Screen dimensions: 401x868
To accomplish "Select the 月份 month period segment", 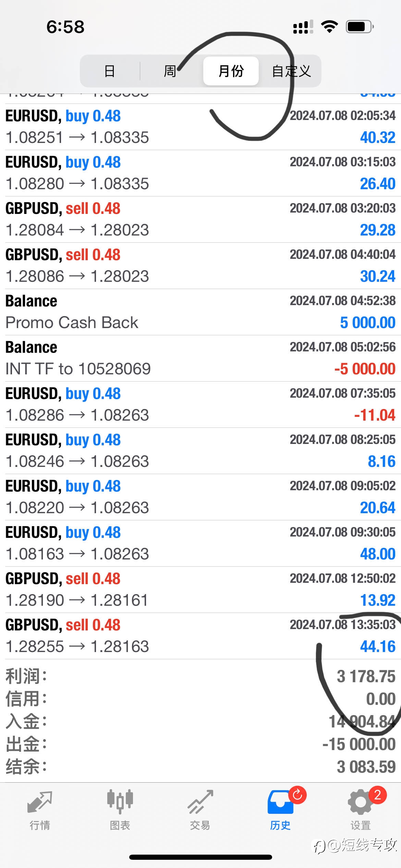I will 231,71.
